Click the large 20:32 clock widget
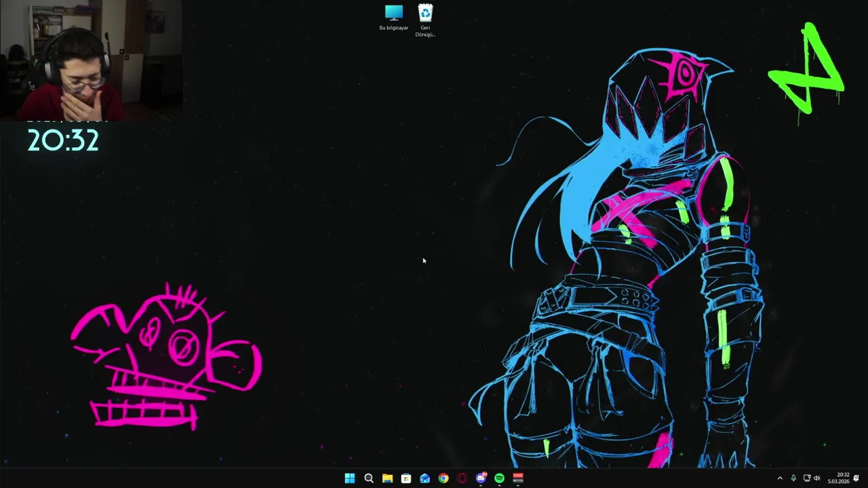The image size is (868, 488). (63, 141)
